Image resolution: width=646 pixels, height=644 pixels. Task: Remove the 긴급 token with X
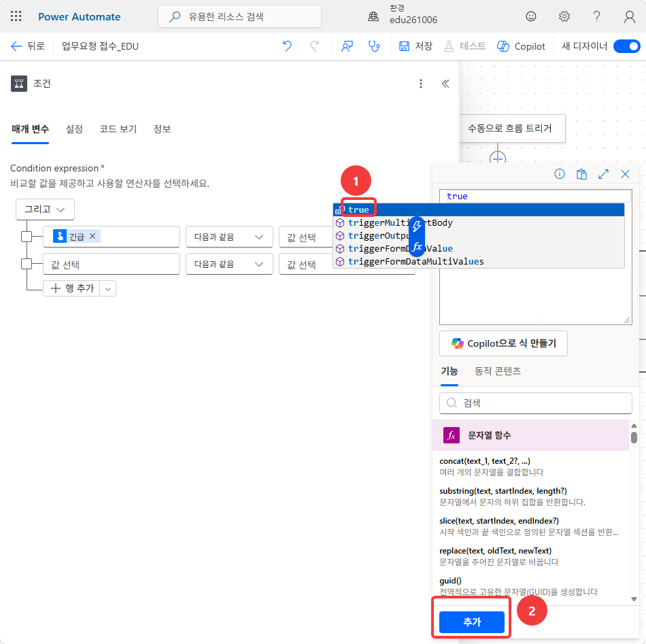[x=92, y=236]
